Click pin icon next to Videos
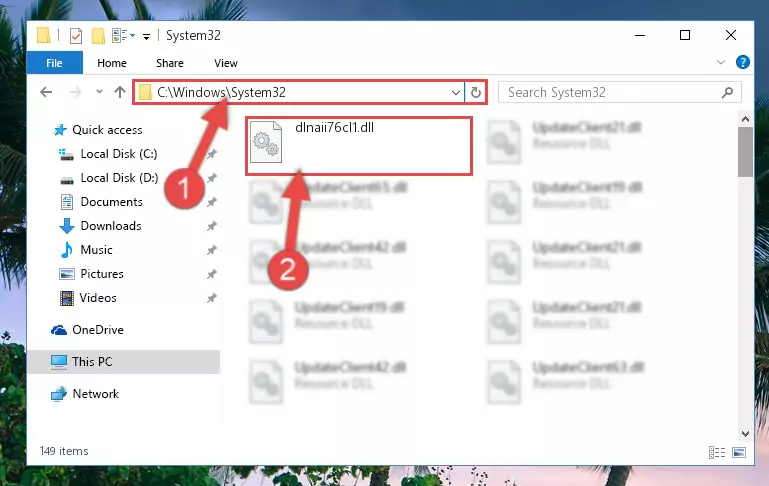Screen dimensions: 769x486 (x=211, y=298)
